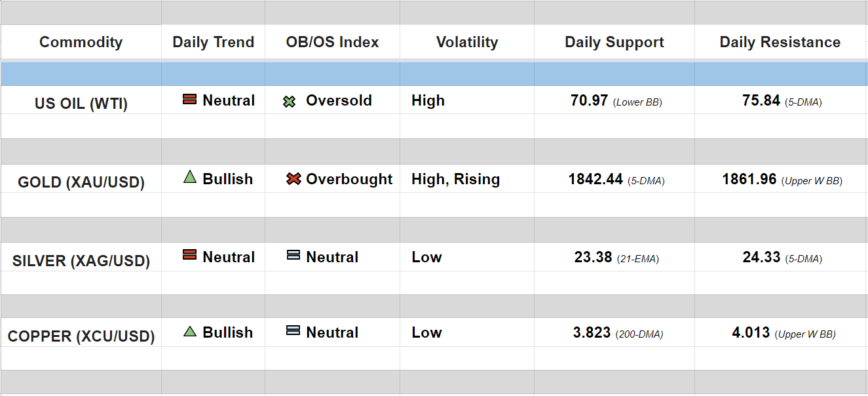Click the GOLD volatility cell High, Rising
This screenshot has height=396, width=868.
click(x=455, y=180)
